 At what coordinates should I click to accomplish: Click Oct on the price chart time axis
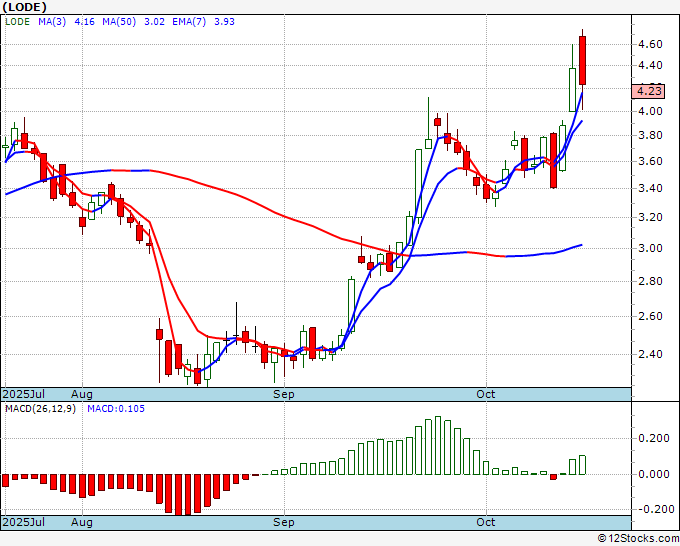click(486, 394)
